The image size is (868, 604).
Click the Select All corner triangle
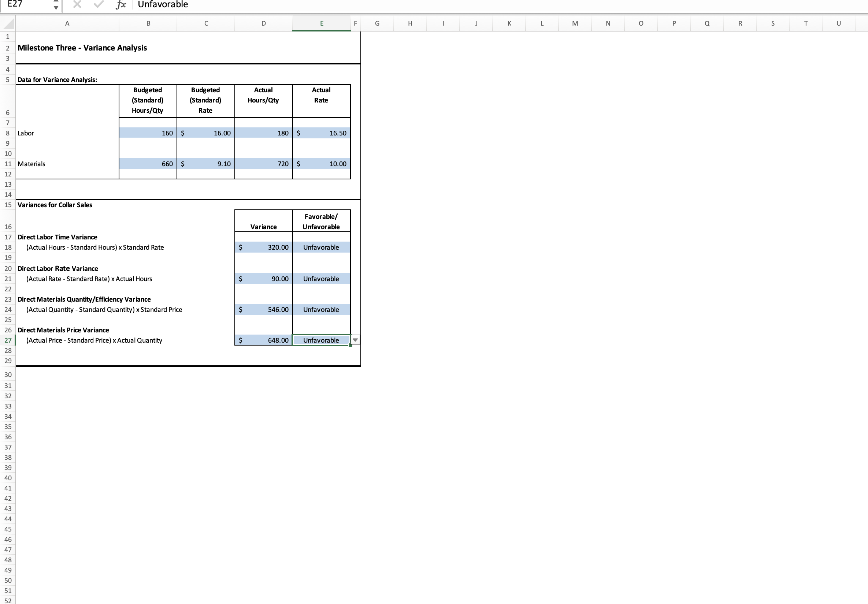click(8, 24)
